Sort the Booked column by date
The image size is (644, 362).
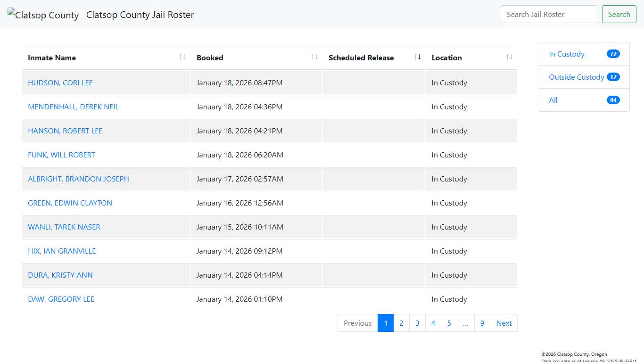tap(314, 57)
